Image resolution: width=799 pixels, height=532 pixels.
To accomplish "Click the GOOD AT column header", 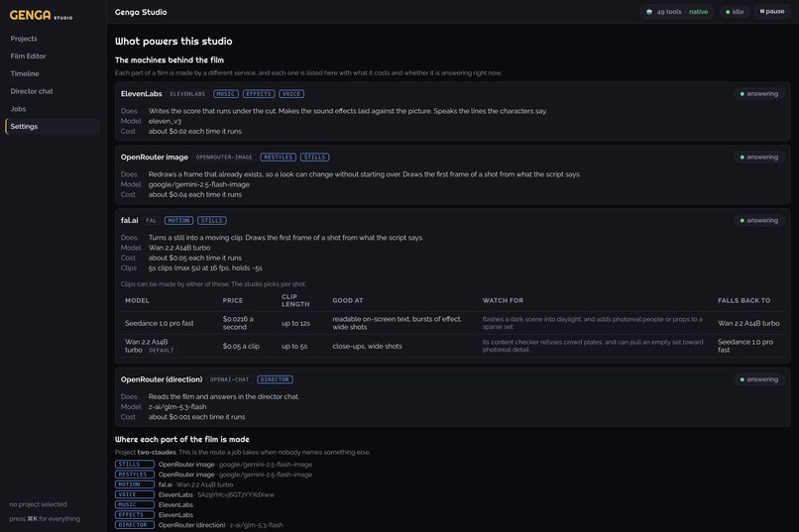I will coord(348,301).
